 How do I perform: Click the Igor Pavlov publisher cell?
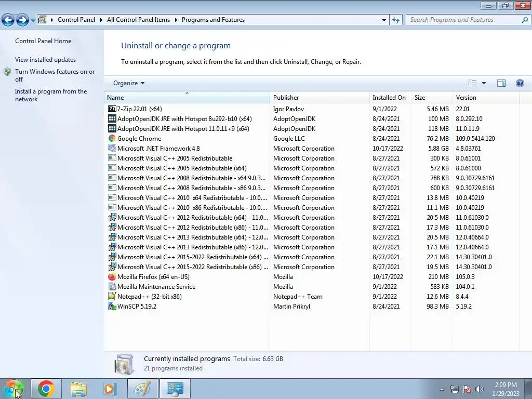[x=288, y=109]
